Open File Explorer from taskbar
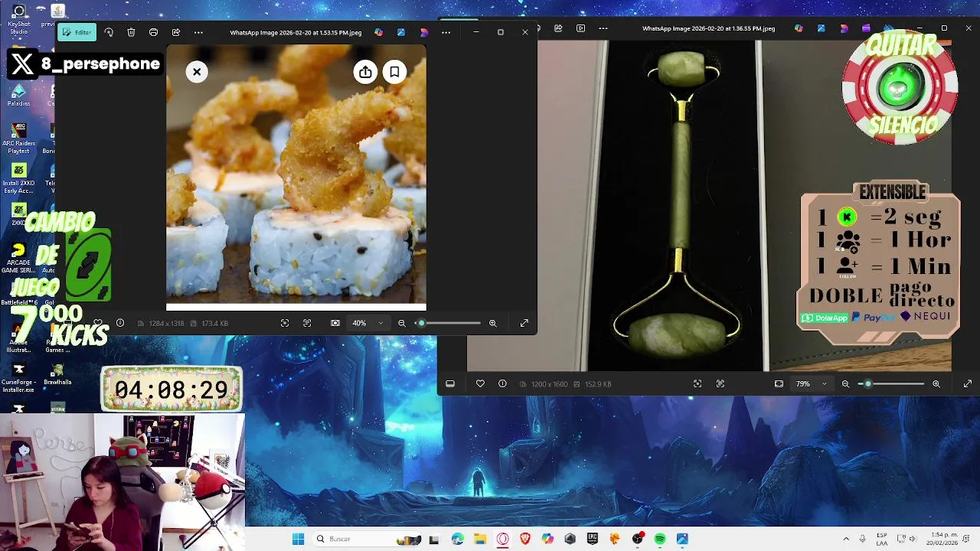The height and width of the screenshot is (551, 980). point(479,539)
